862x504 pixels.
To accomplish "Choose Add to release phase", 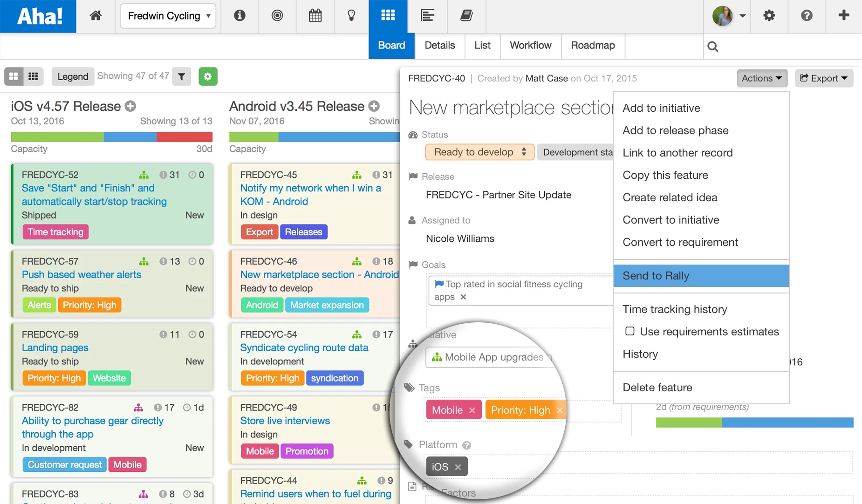I will tap(701, 130).
